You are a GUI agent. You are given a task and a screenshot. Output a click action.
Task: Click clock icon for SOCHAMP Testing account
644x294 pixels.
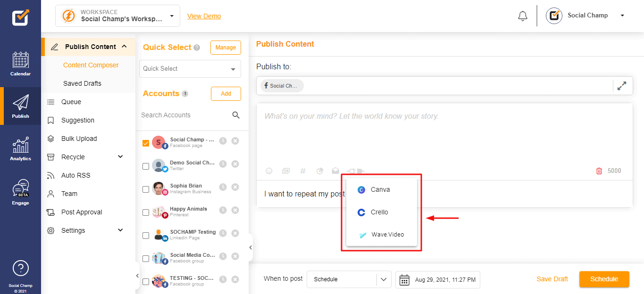pyautogui.click(x=223, y=233)
